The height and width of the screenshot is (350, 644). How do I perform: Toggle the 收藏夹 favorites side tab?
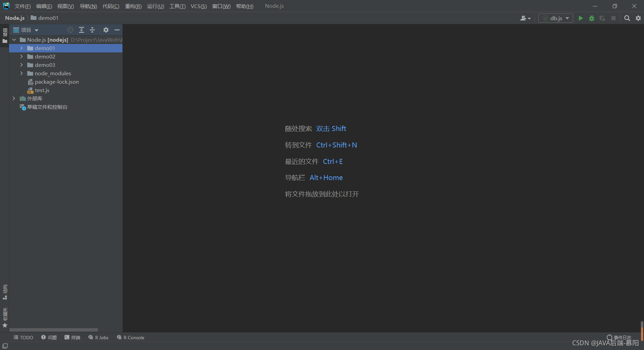point(5,318)
